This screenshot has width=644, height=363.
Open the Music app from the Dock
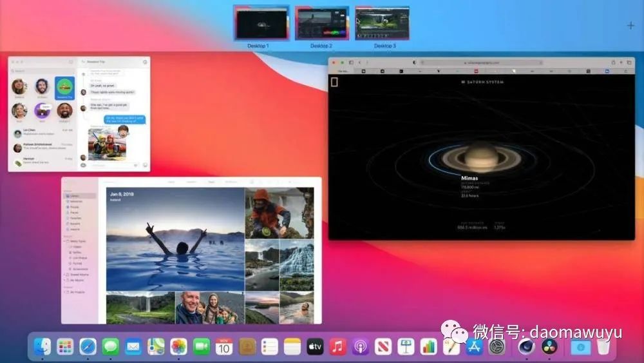point(337,347)
